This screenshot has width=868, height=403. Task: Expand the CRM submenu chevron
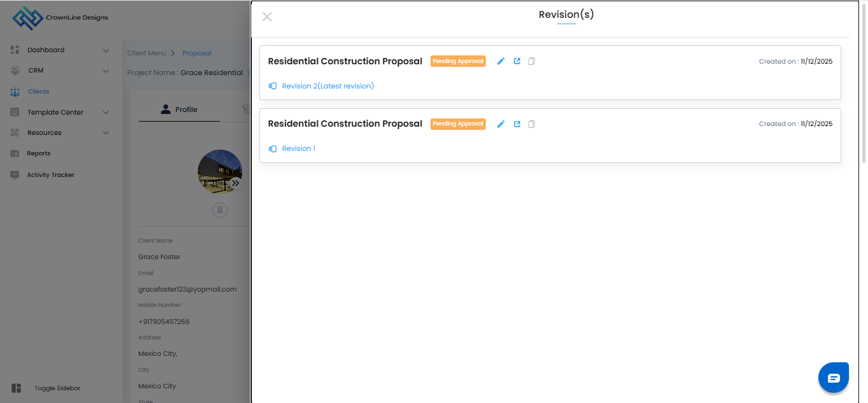(x=106, y=71)
